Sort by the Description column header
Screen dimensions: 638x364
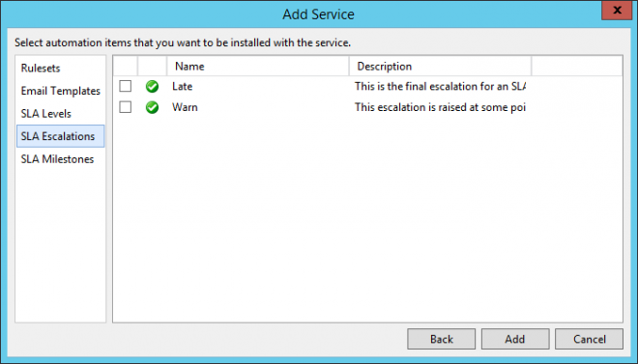click(440, 67)
